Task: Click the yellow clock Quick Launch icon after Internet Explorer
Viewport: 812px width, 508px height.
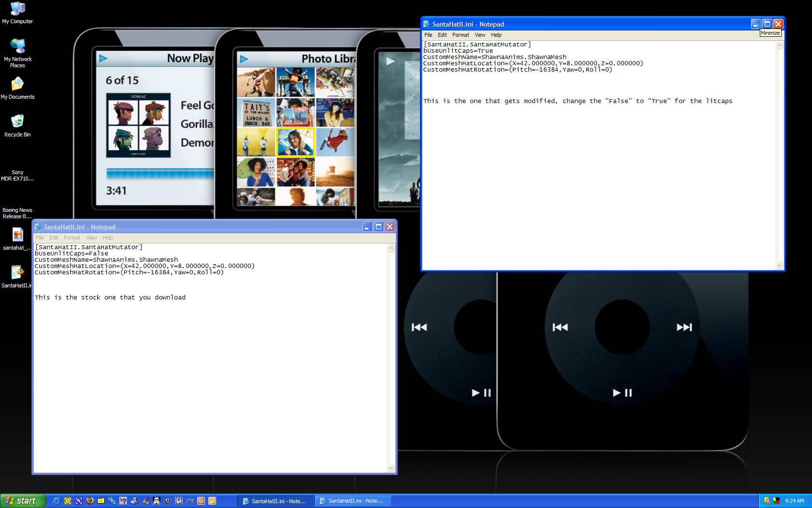Action: tap(68, 501)
